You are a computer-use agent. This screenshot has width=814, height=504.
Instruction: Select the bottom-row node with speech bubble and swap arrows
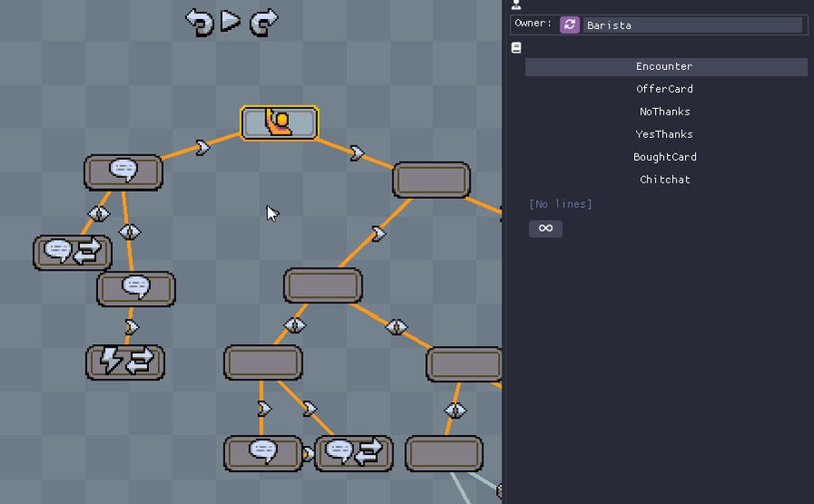[354, 453]
